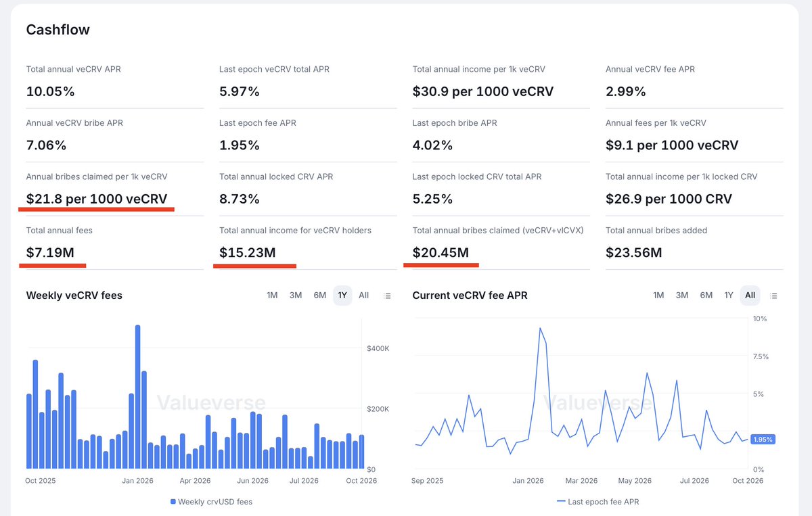Select 3M range on Weekly veCRV fees chart
The width and height of the screenshot is (812, 516).
pos(296,296)
